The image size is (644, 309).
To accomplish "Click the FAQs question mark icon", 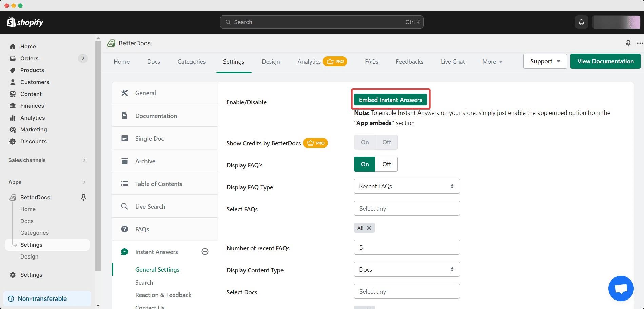I will 124,229.
